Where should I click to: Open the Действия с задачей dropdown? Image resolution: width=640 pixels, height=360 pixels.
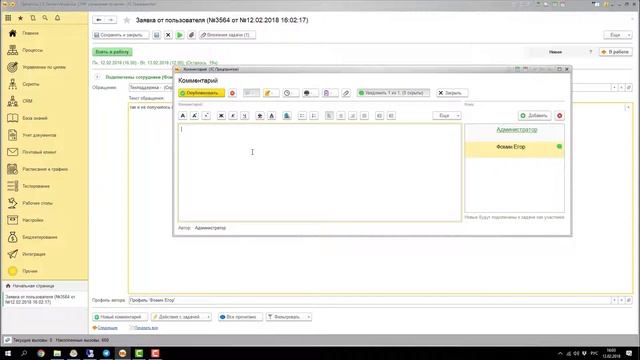click(x=181, y=317)
